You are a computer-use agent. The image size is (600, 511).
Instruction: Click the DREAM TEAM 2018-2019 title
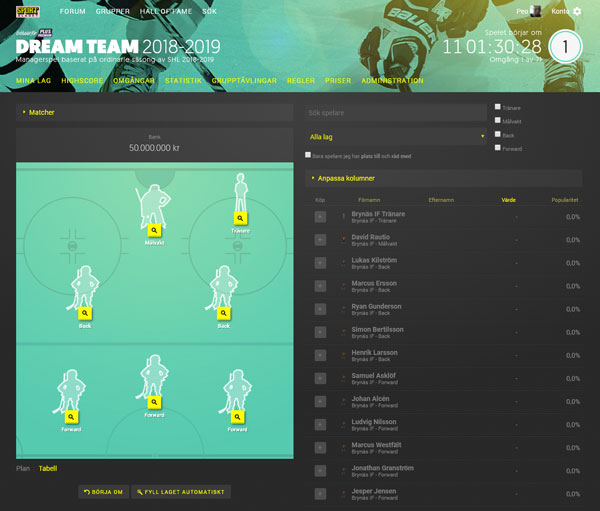tap(118, 46)
